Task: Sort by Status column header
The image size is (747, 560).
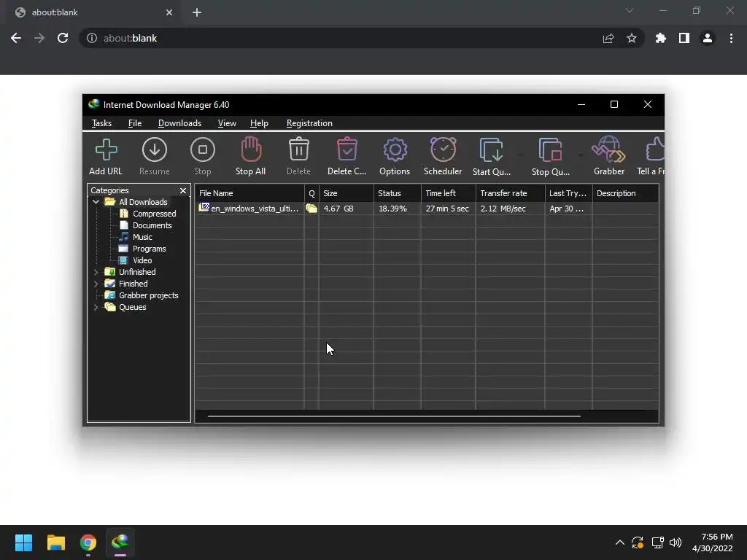Action: tap(398, 193)
